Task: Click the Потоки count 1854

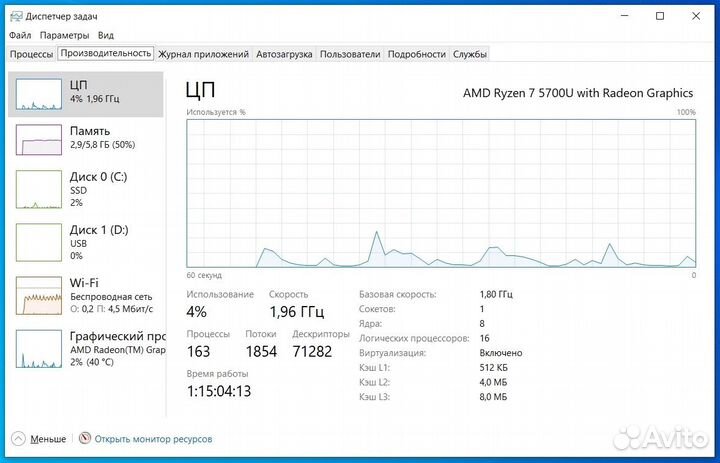Action: (x=261, y=352)
